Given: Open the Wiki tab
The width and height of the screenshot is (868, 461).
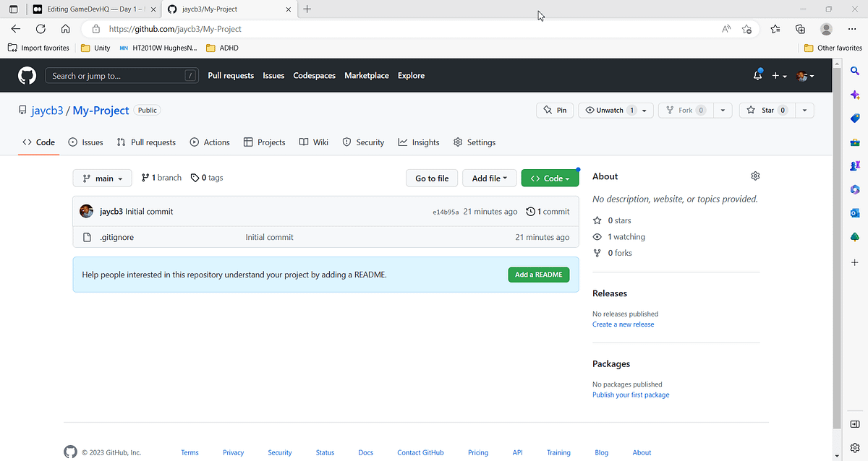Looking at the screenshot, I should [x=314, y=142].
